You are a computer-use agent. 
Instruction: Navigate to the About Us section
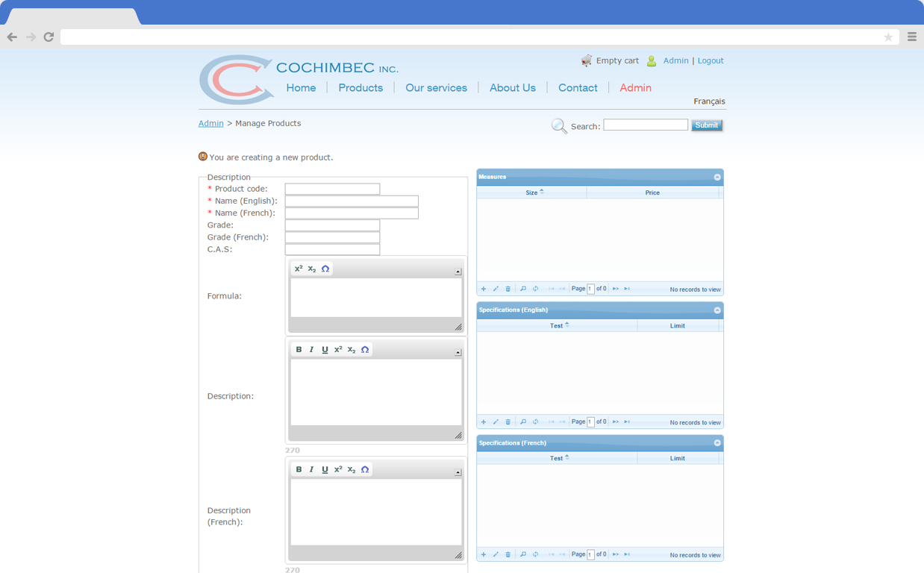[x=513, y=87]
